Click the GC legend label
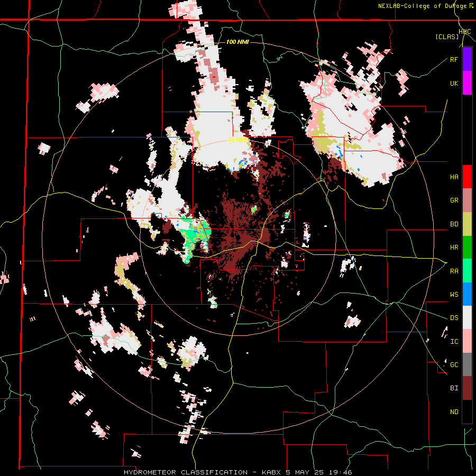Image resolution: width=476 pixels, height=476 pixels. click(454, 364)
